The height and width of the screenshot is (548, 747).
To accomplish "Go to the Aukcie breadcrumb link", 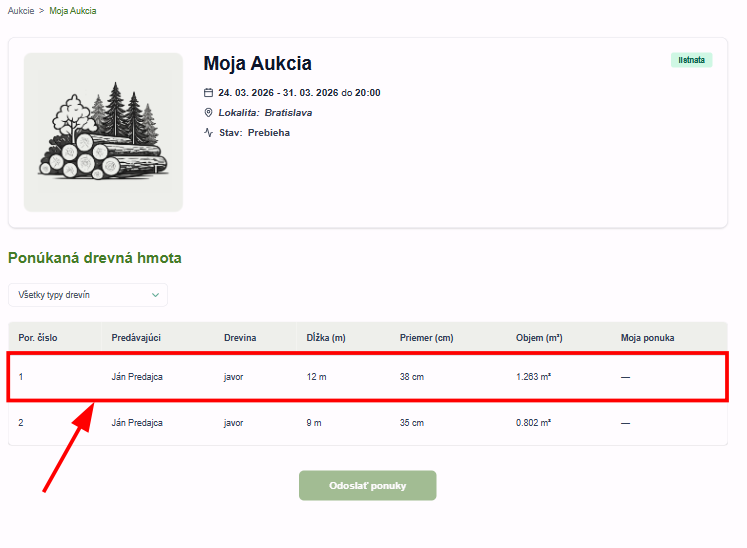I will 20,10.
